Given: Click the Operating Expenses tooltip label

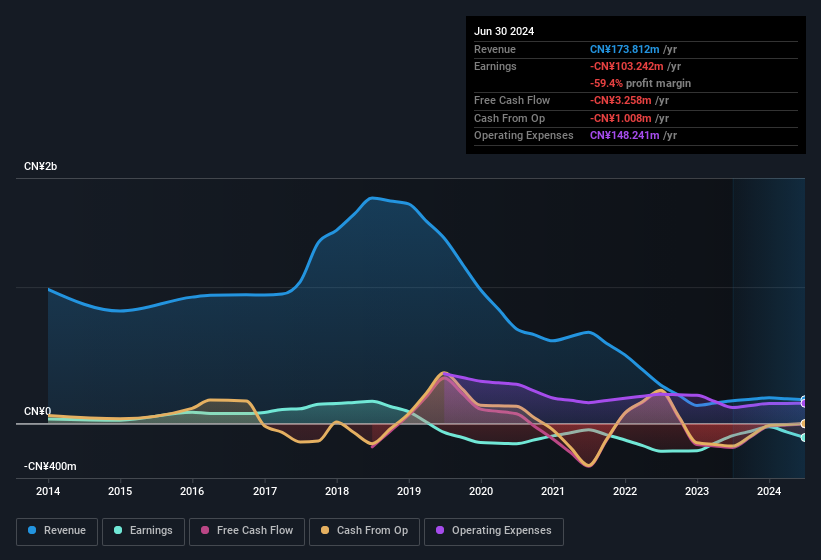Looking at the screenshot, I should pos(524,136).
